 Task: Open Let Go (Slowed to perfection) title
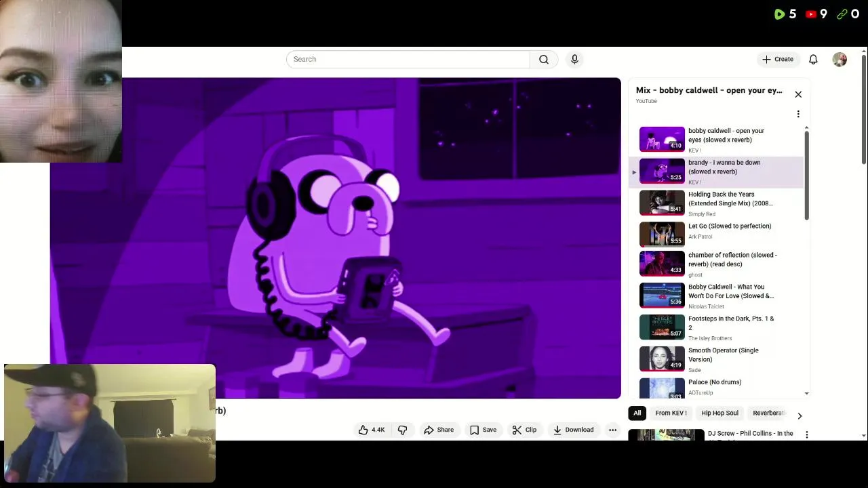click(730, 226)
